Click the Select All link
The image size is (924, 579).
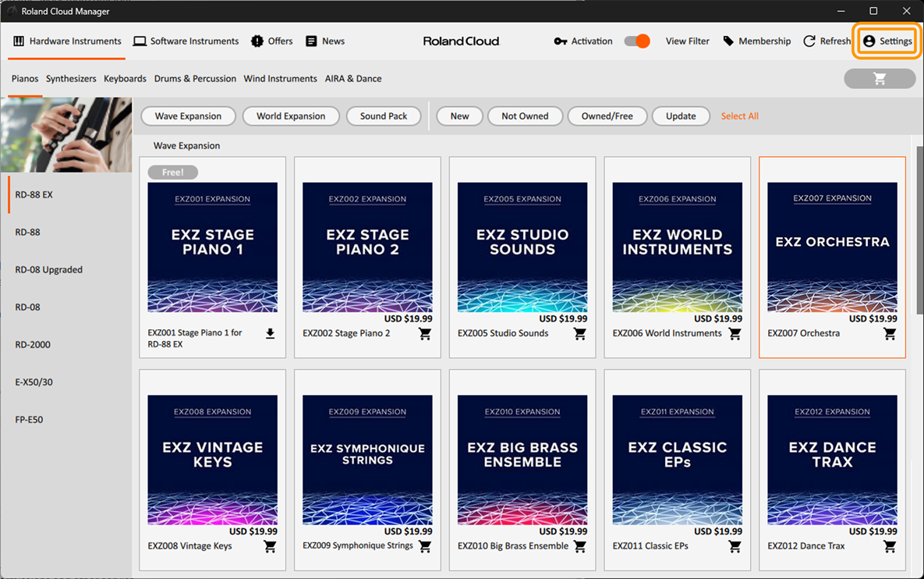pos(739,116)
